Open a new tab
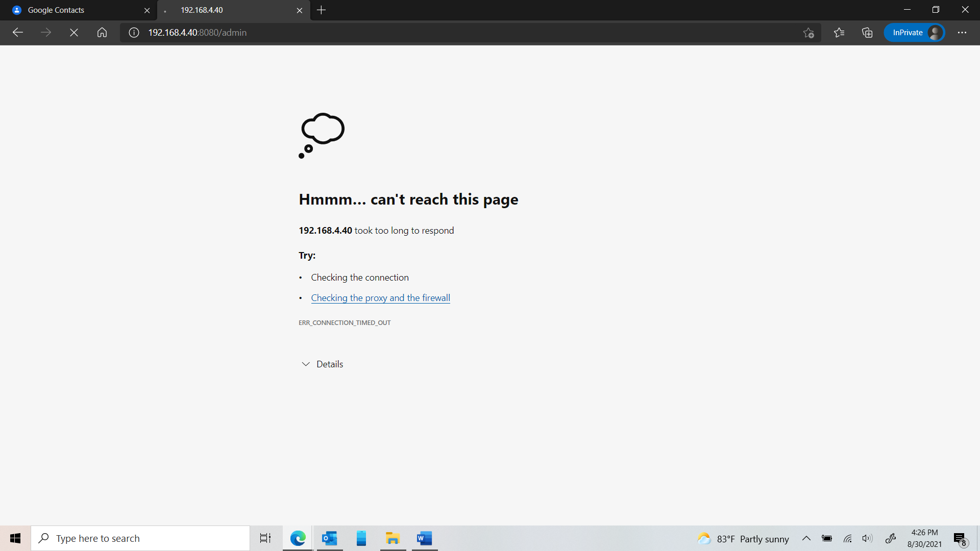The image size is (980, 551). tap(321, 10)
